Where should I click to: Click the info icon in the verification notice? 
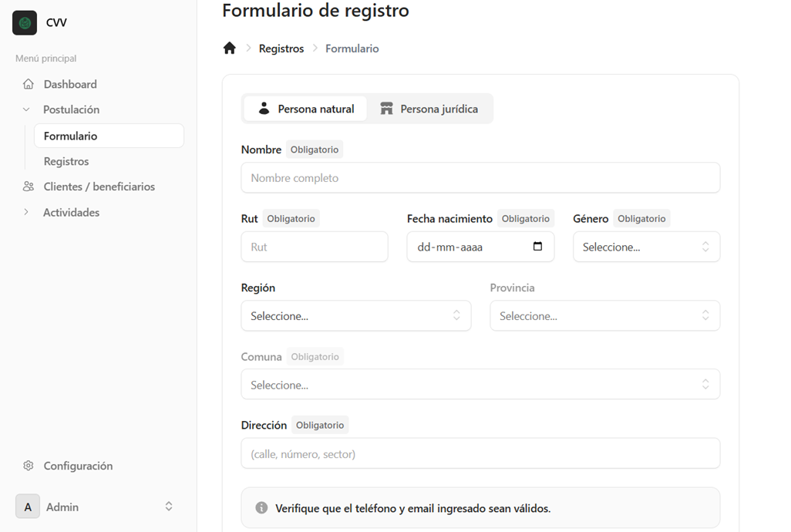point(261,508)
